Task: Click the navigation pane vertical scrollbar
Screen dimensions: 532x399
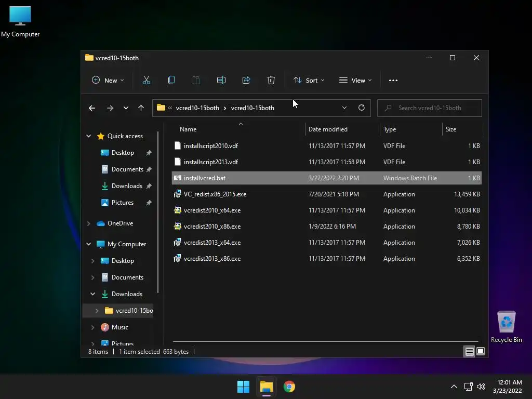Action: 158,212
